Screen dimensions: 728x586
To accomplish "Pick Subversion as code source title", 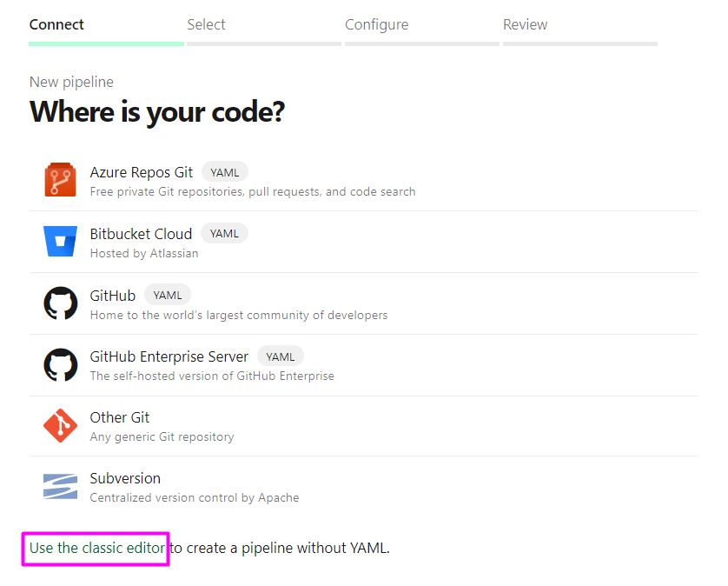I will click(125, 478).
